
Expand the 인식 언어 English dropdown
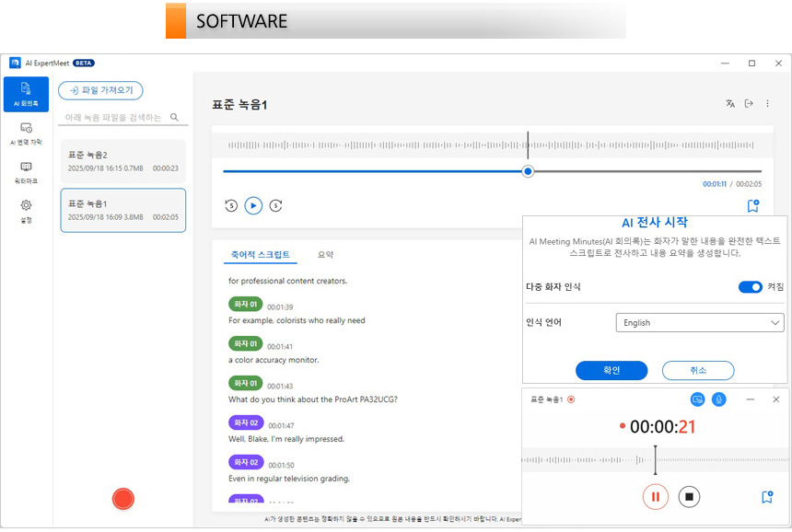coord(699,323)
